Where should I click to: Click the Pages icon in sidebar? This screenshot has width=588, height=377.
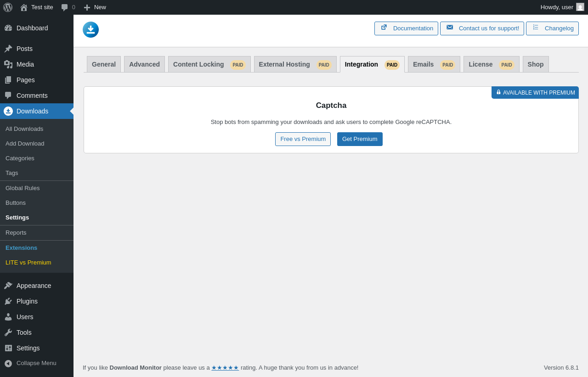(8, 80)
